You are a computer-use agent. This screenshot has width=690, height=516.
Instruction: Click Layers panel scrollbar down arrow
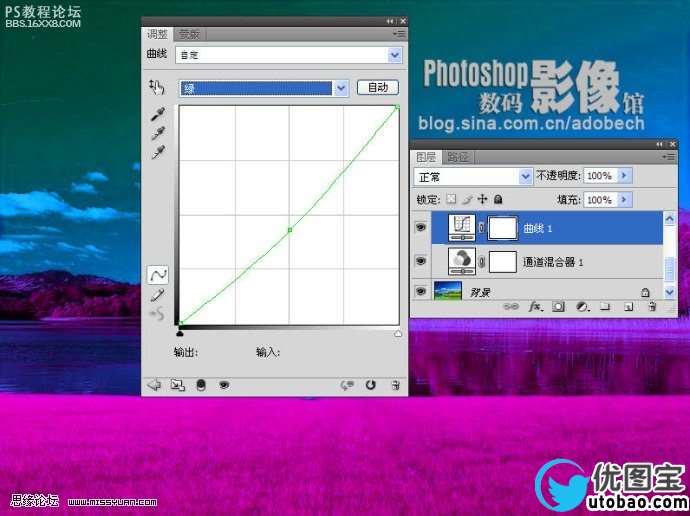669,292
